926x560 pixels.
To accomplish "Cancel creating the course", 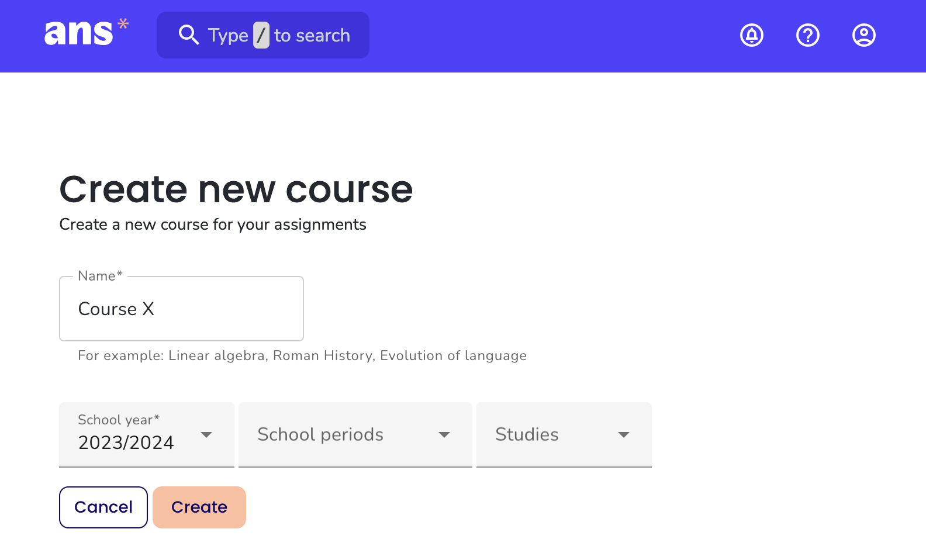I will 103,507.
